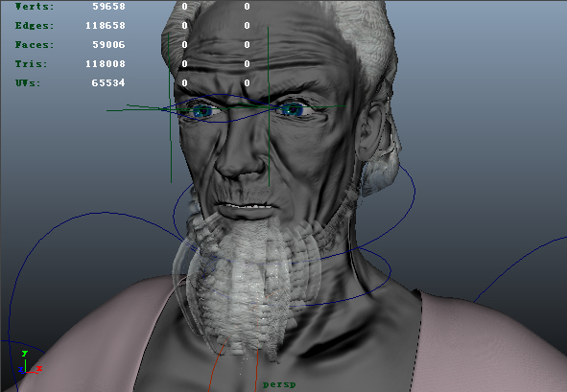
Task: Select the character's right blue eye iris
Action: (202, 111)
